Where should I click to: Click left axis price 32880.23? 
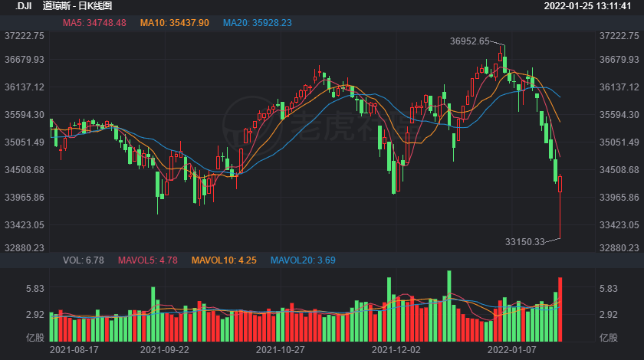(x=25, y=248)
